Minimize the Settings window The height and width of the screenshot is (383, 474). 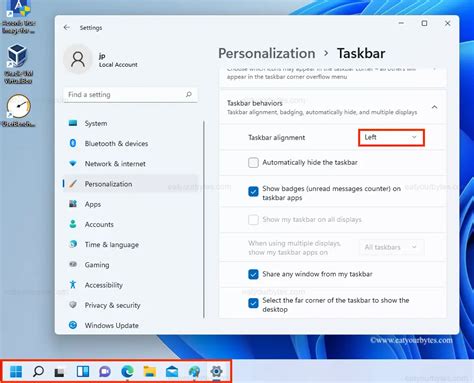point(401,23)
